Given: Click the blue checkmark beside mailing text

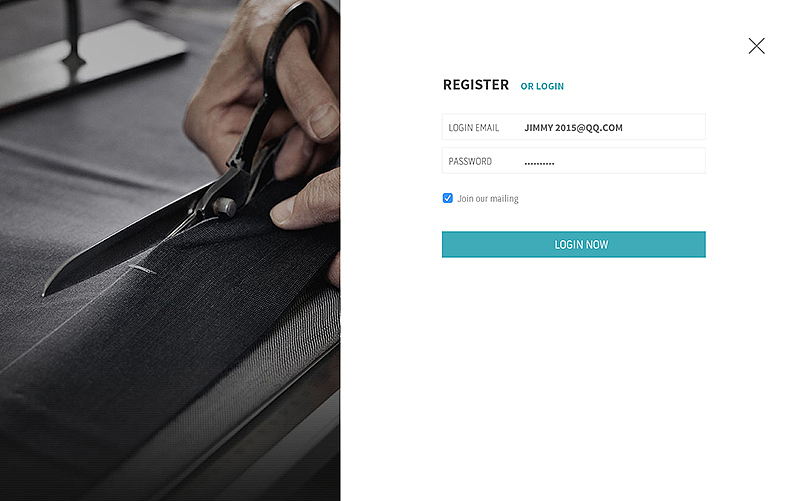Looking at the screenshot, I should 447,198.
